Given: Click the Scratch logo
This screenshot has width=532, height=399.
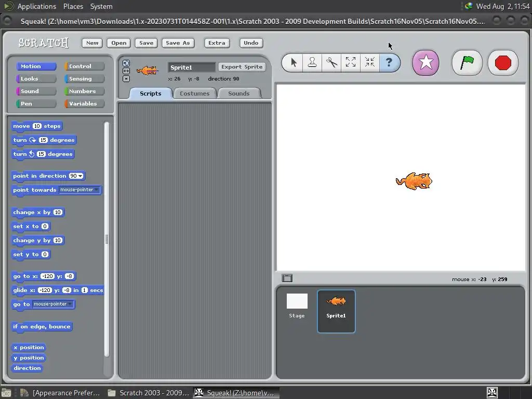Looking at the screenshot, I should click(x=44, y=43).
